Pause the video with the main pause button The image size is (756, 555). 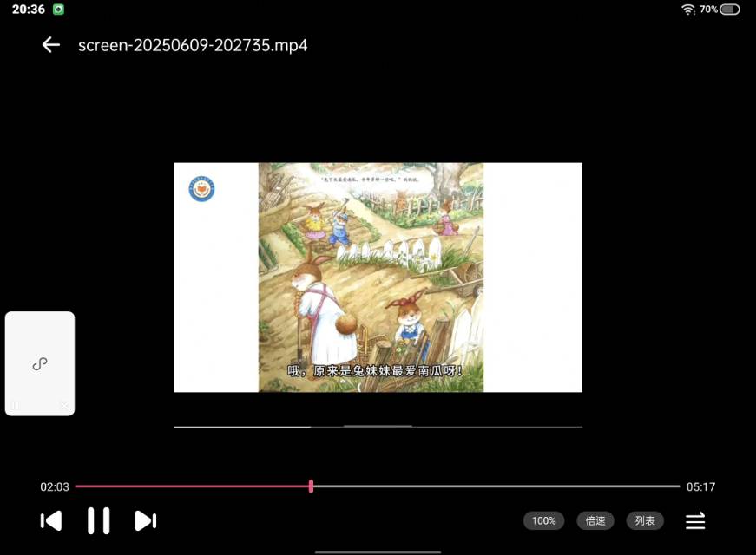[98, 521]
